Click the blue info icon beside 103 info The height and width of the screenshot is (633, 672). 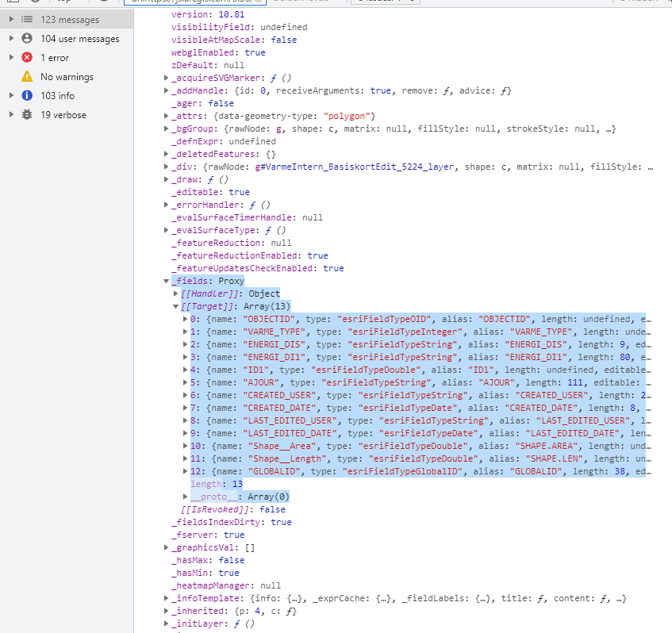pyautogui.click(x=26, y=95)
